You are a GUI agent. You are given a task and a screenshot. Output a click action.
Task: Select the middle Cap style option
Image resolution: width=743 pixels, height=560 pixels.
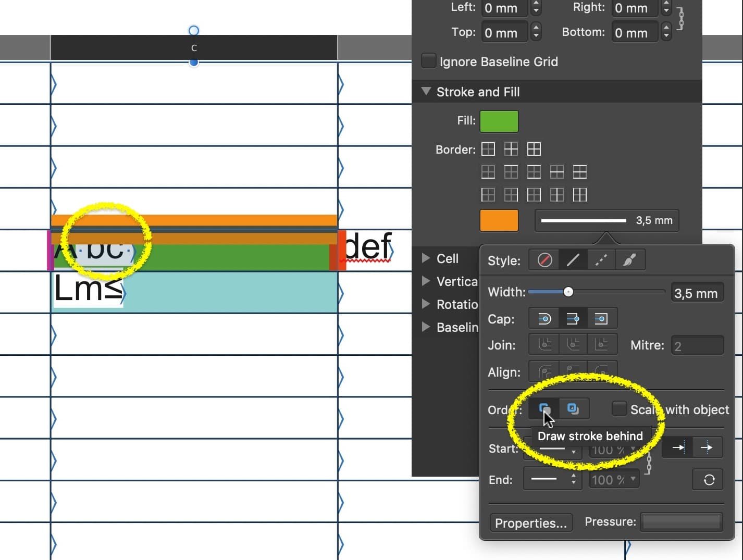coord(572,318)
